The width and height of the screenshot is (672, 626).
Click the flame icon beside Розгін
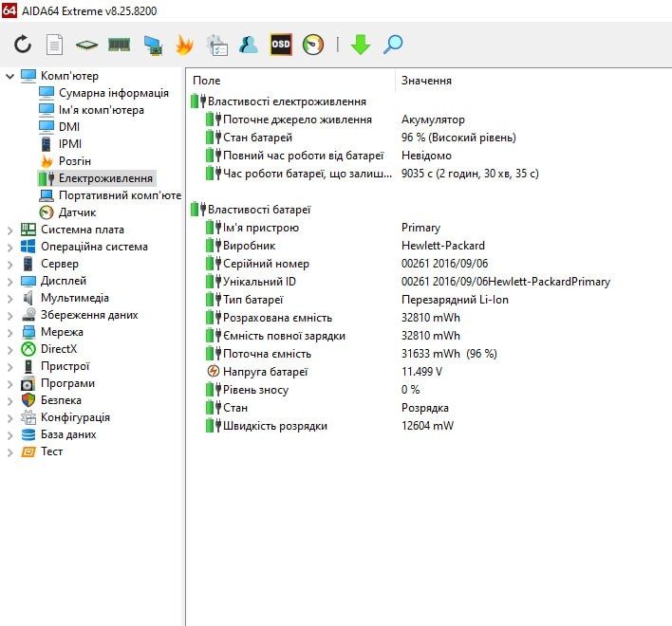47,161
